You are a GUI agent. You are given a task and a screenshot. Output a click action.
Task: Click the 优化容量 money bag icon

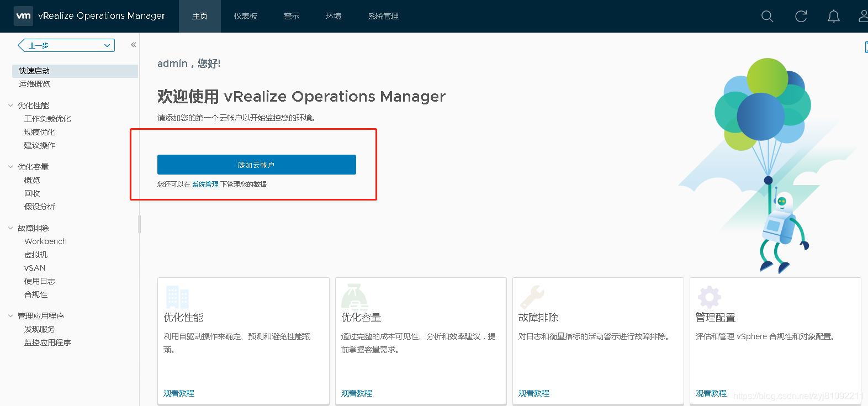354,296
